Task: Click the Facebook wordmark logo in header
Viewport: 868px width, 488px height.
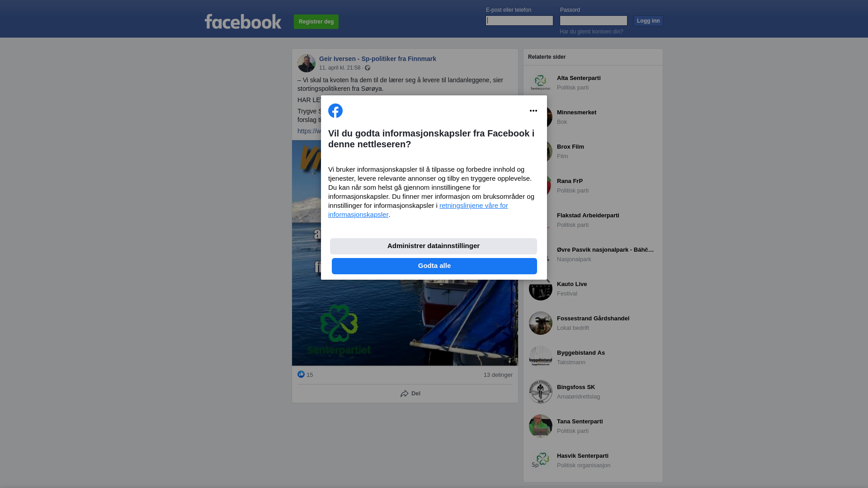Action: tap(243, 21)
